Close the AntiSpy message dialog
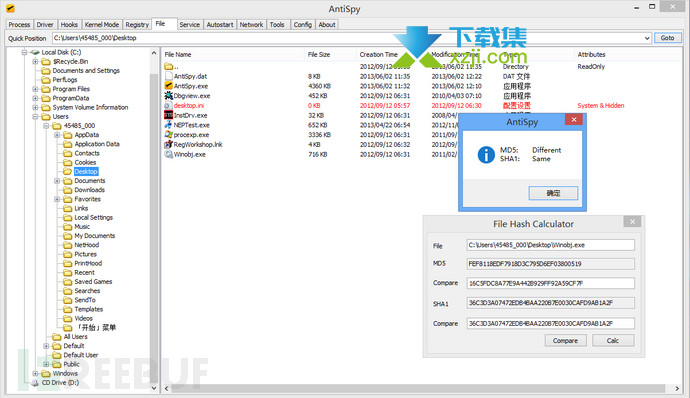Viewport: 690px width, 398px height. click(x=574, y=119)
